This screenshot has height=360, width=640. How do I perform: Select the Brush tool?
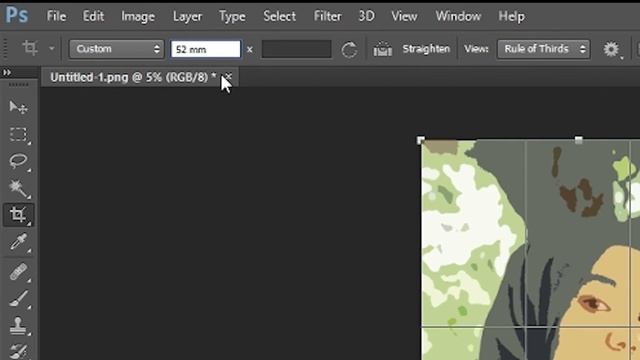click(18, 298)
